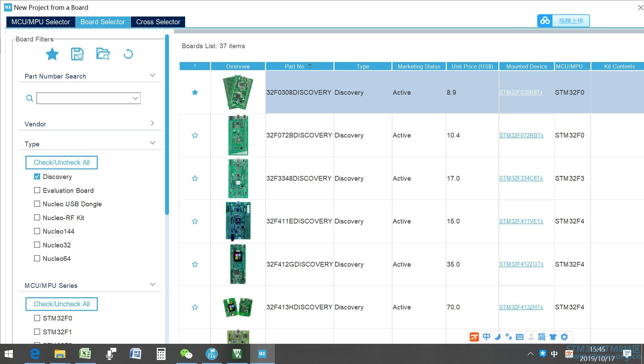Sort boards by Unit Price column
Viewport: 644px width, 364px height.
pyautogui.click(x=472, y=66)
